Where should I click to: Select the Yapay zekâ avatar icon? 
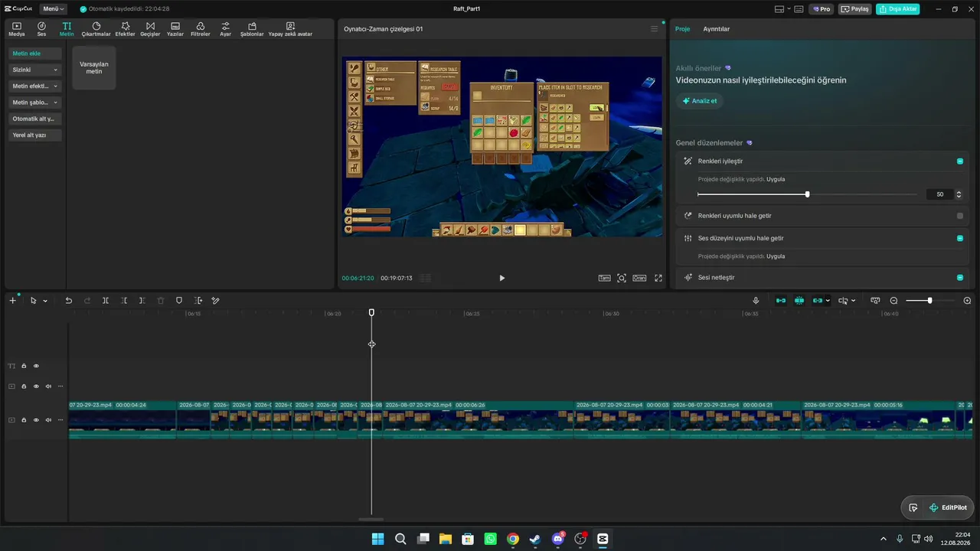(x=290, y=29)
